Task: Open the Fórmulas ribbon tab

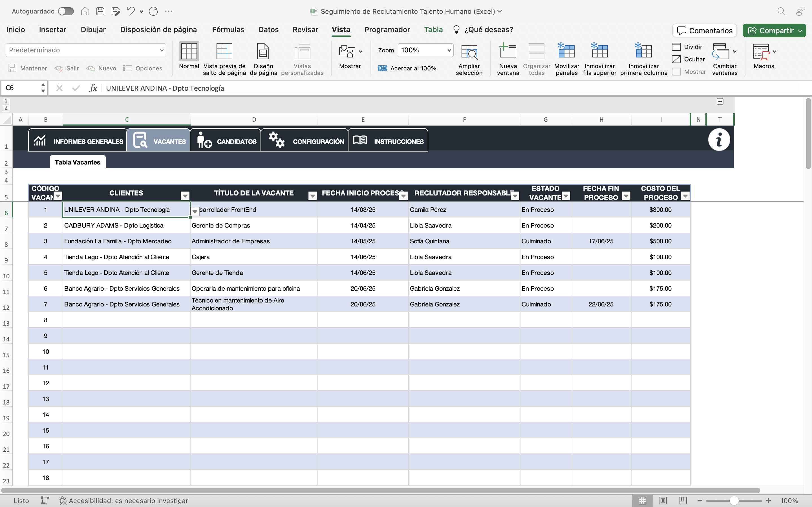Action: 228,30
